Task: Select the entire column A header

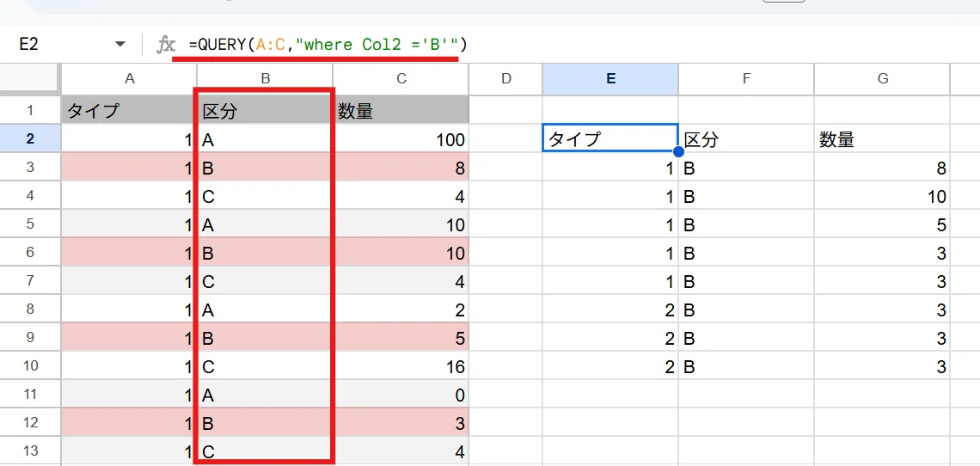Action: point(129,78)
